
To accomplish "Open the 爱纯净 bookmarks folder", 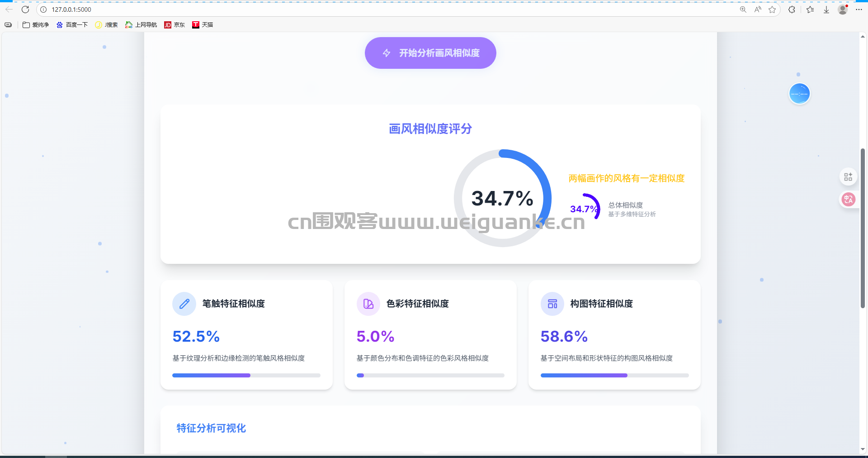I will coord(36,25).
